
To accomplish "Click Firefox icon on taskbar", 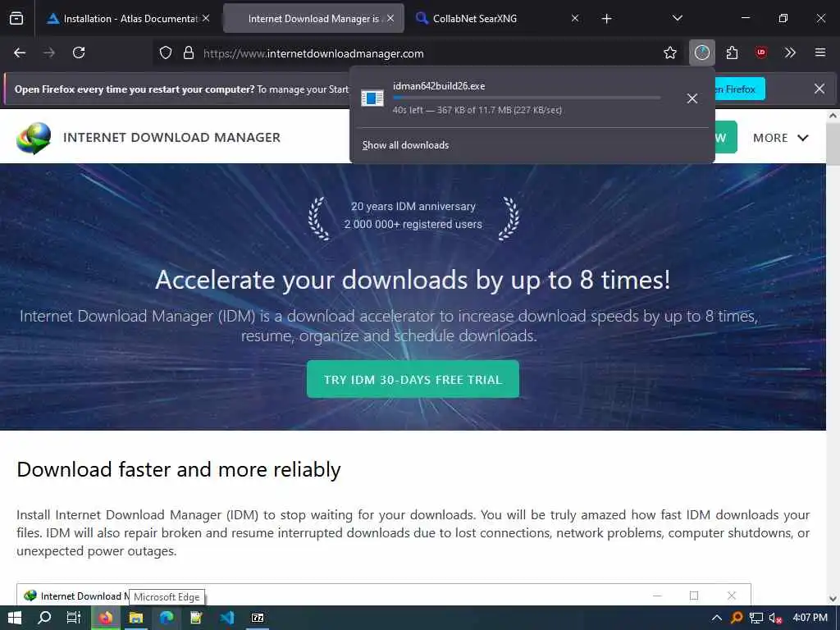I will pyautogui.click(x=106, y=618).
